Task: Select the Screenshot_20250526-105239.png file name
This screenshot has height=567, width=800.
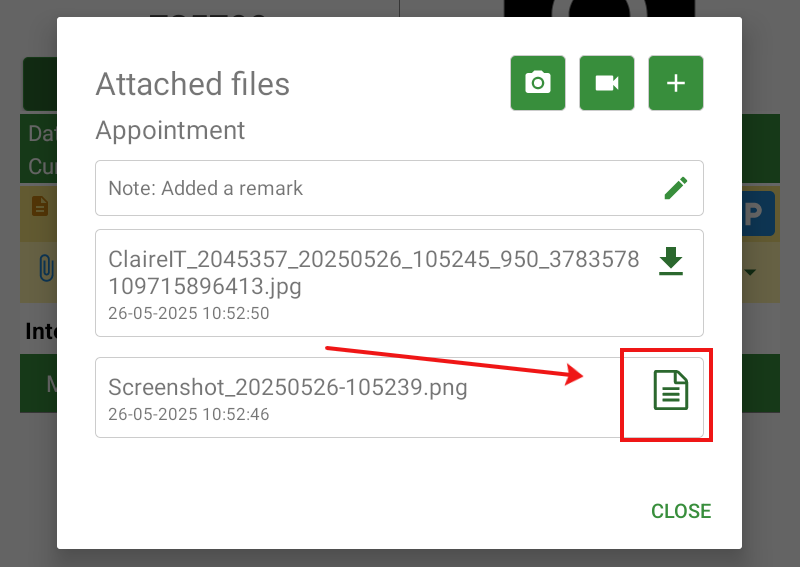Action: tap(288, 387)
